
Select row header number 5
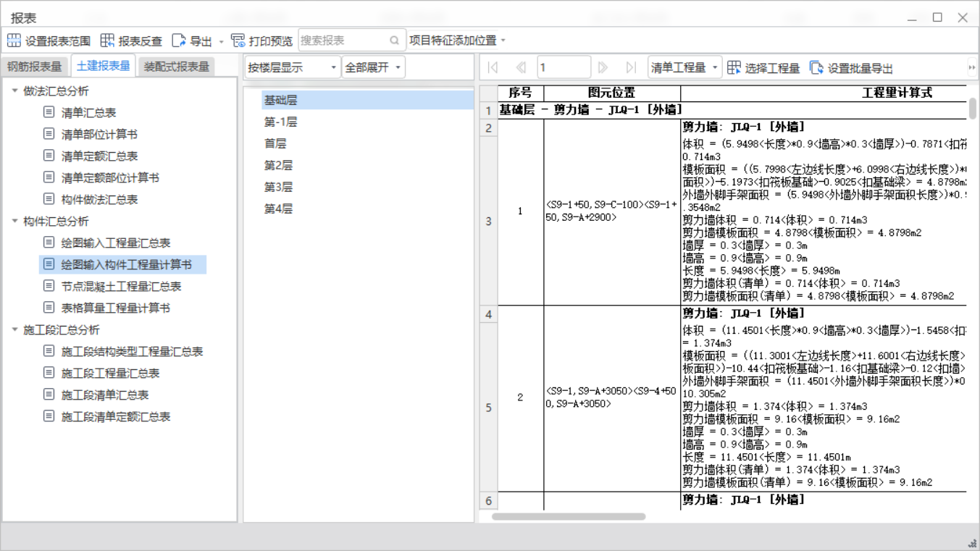click(x=488, y=408)
